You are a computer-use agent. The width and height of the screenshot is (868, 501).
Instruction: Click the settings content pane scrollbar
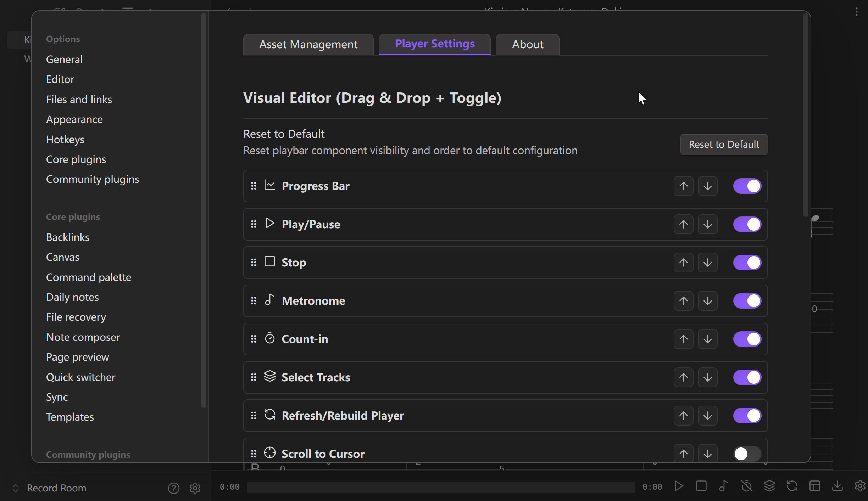[x=806, y=115]
